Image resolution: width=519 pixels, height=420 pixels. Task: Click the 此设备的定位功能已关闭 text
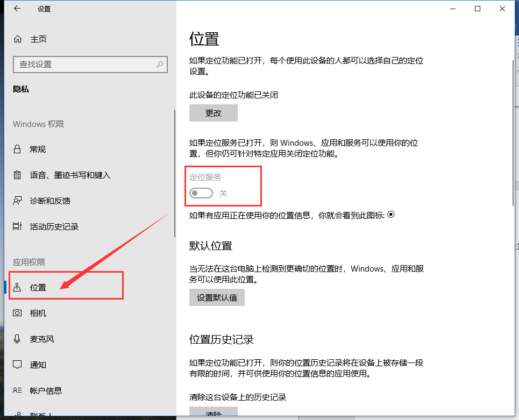point(233,95)
